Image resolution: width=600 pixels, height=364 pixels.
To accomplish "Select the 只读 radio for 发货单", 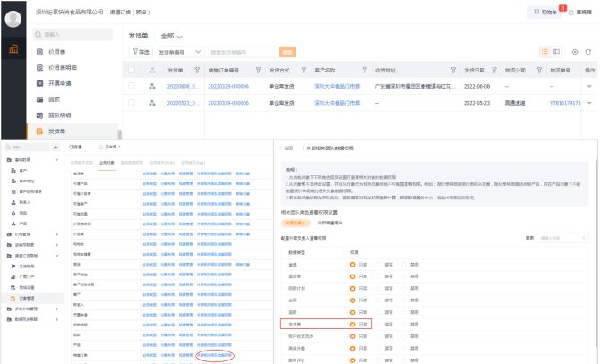I will click(x=352, y=324).
